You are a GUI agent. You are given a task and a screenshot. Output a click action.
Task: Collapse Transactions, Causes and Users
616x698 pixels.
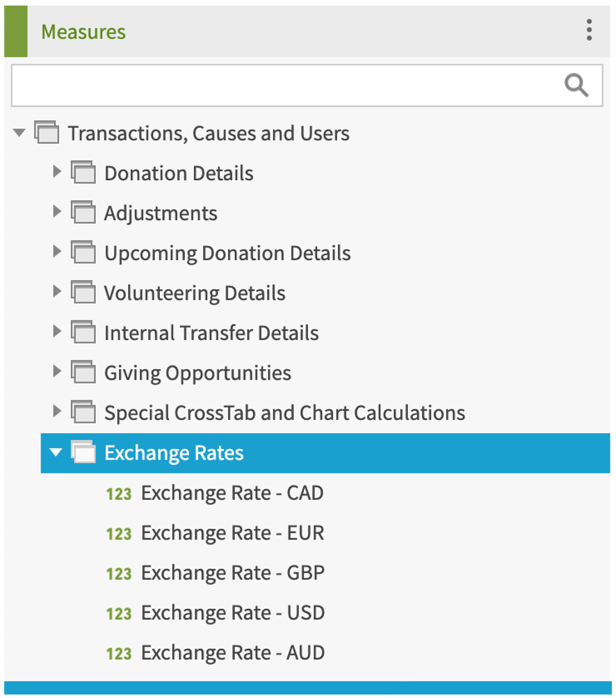click(x=19, y=133)
